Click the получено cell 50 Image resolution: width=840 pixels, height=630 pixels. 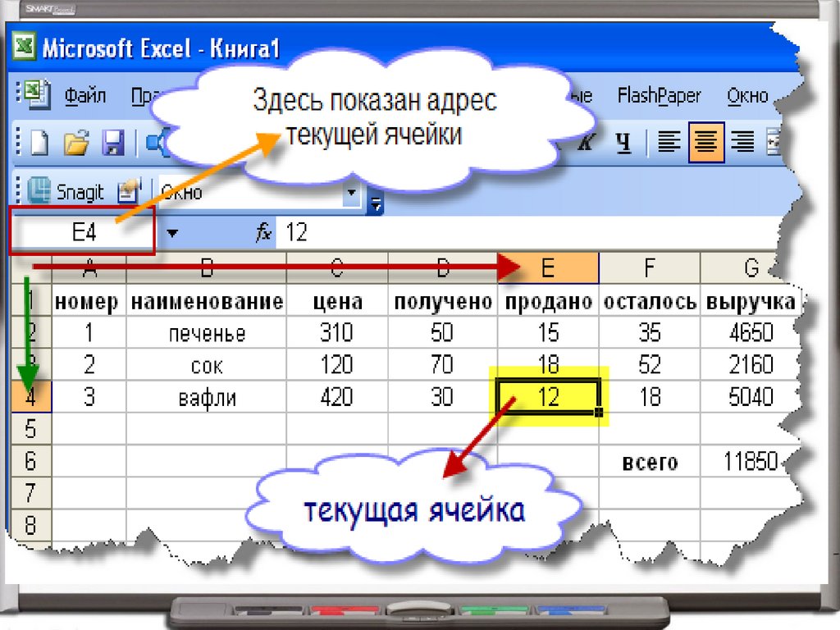click(x=442, y=333)
